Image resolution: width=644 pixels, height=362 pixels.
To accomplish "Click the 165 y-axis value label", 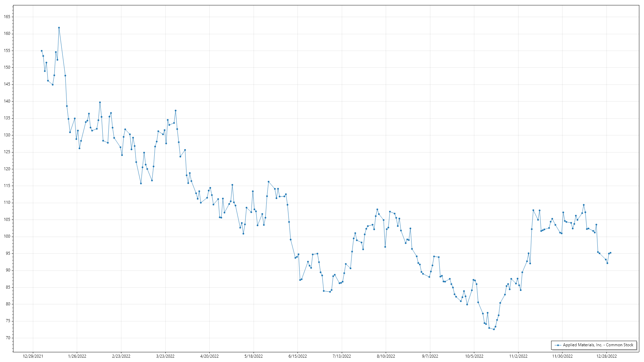I will (x=7, y=17).
